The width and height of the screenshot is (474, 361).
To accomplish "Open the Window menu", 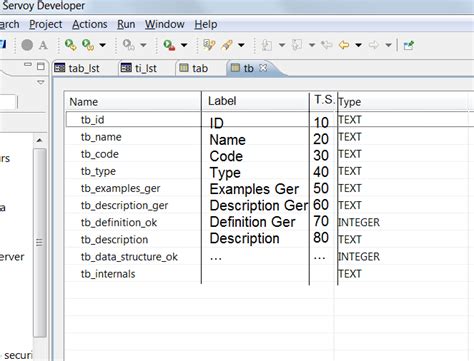I will (x=165, y=24).
